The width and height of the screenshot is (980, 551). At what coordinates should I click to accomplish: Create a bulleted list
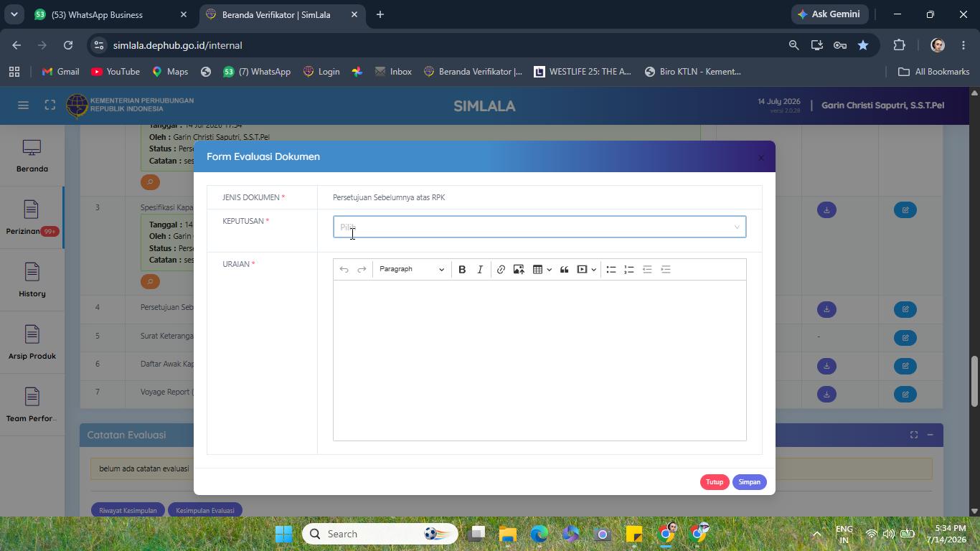point(611,270)
